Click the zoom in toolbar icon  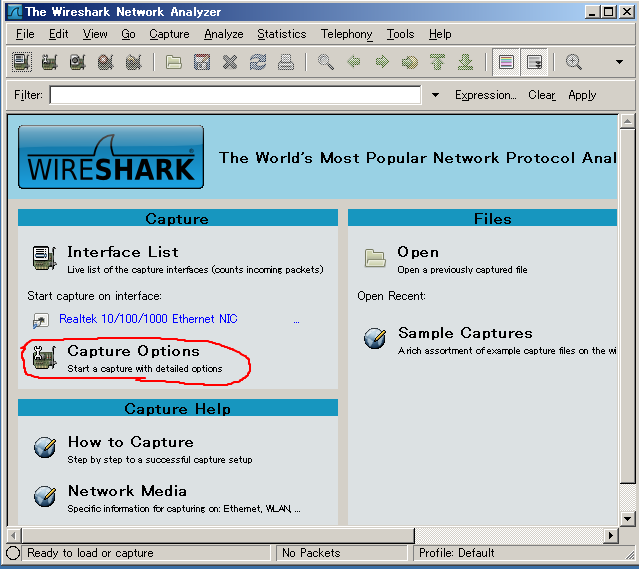574,62
